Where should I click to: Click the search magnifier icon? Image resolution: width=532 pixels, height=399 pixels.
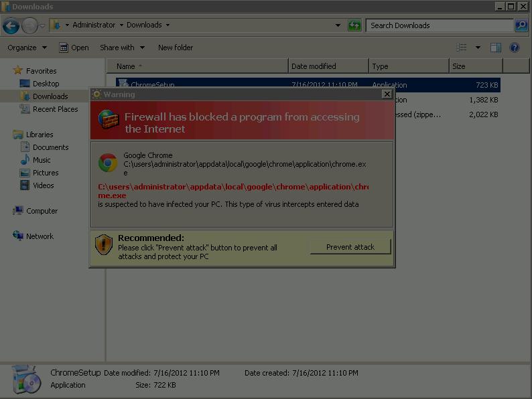521,25
